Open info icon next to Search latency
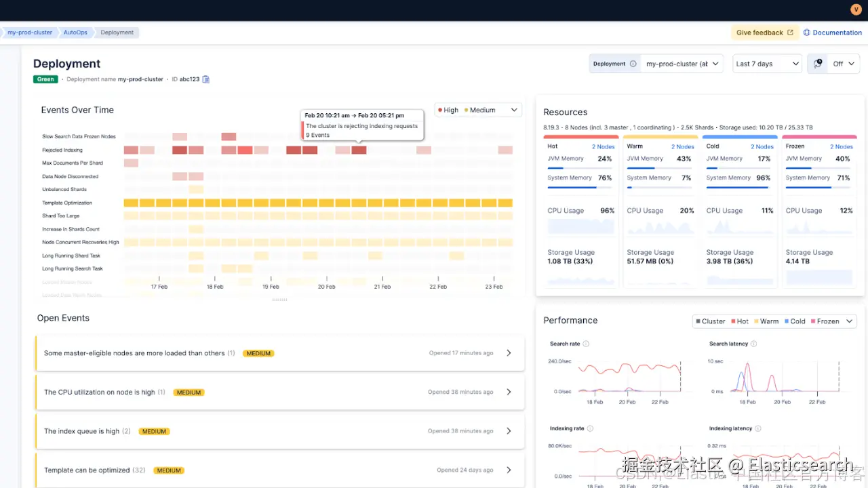Image resolution: width=868 pixels, height=488 pixels. [x=754, y=344]
